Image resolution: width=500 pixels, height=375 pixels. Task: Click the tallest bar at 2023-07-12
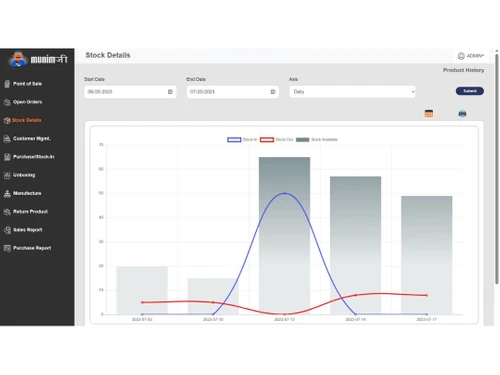click(284, 236)
